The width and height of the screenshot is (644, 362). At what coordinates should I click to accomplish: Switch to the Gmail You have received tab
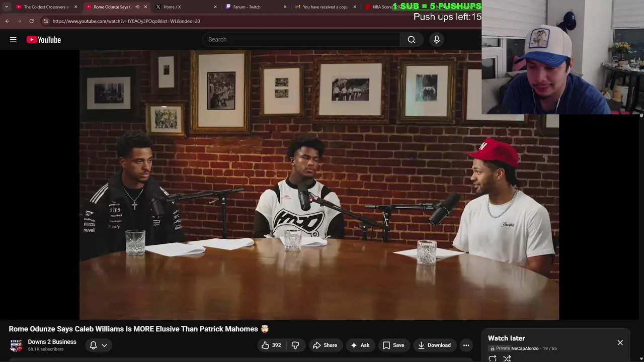(x=325, y=7)
